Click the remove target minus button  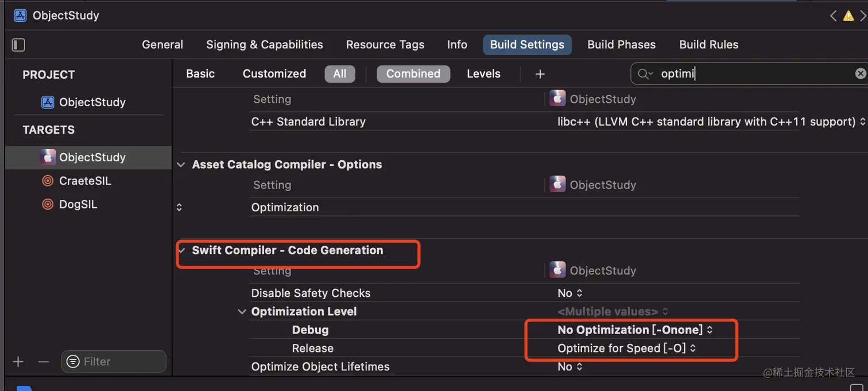(x=44, y=362)
